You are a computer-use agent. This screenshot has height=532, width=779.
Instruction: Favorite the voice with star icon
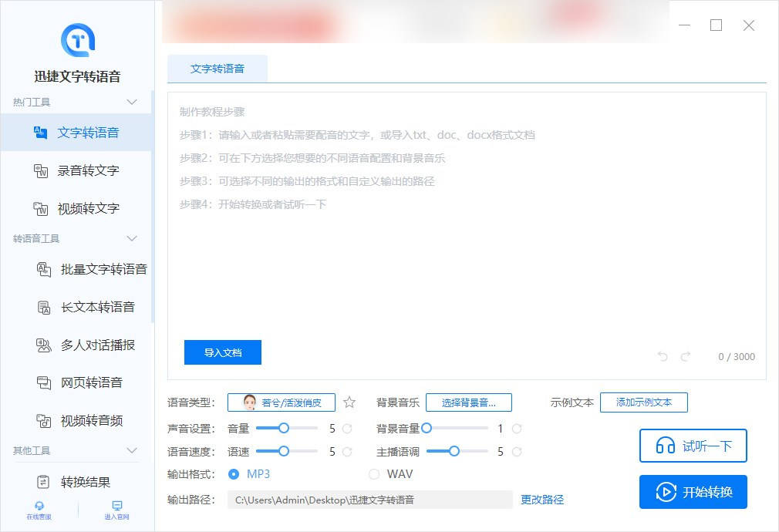[x=349, y=402]
